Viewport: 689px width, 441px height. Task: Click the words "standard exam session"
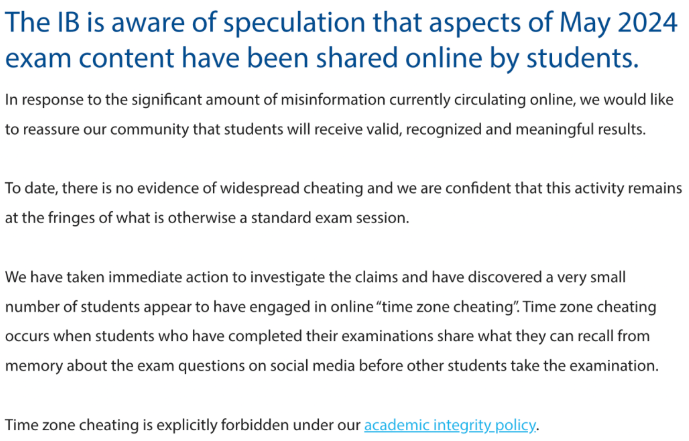click(x=330, y=218)
